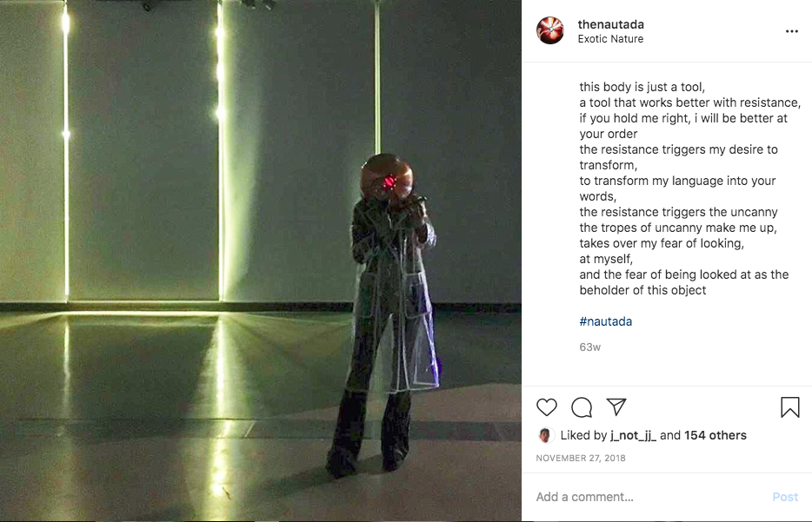Click the Post comment button
812x522 pixels.
(x=785, y=497)
